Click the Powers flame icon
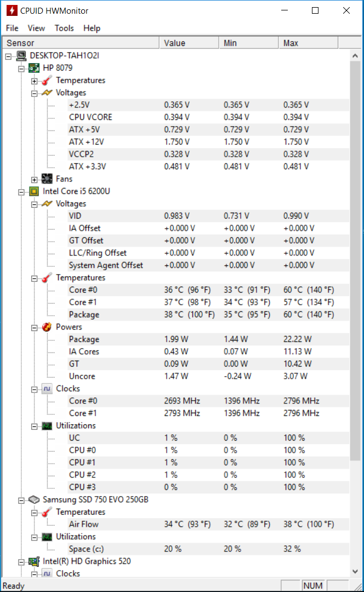The height and width of the screenshot is (592, 364). tap(47, 327)
